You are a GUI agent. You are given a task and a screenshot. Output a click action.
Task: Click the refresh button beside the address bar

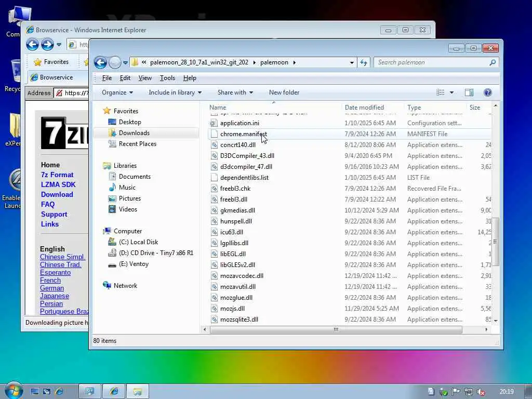click(364, 62)
